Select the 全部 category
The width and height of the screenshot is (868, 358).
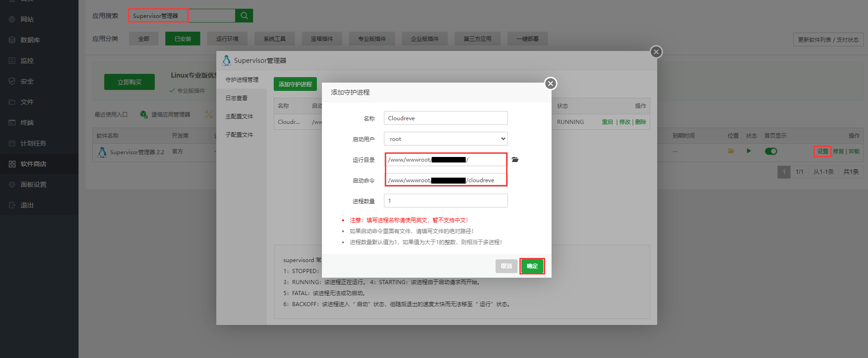(144, 39)
